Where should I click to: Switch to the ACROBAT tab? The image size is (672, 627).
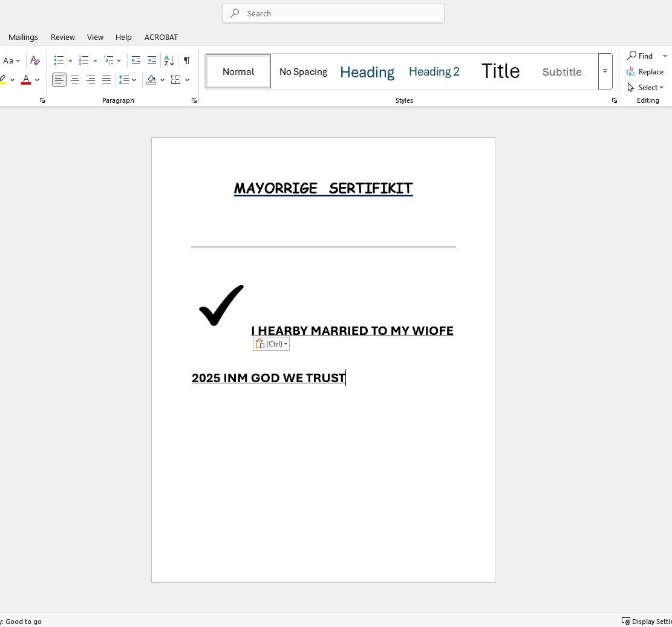tap(161, 37)
